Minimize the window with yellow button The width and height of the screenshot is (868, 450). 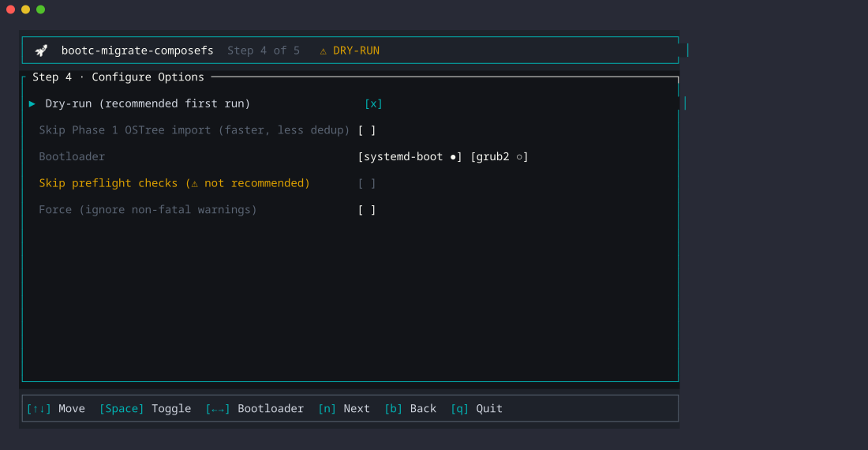point(25,9)
